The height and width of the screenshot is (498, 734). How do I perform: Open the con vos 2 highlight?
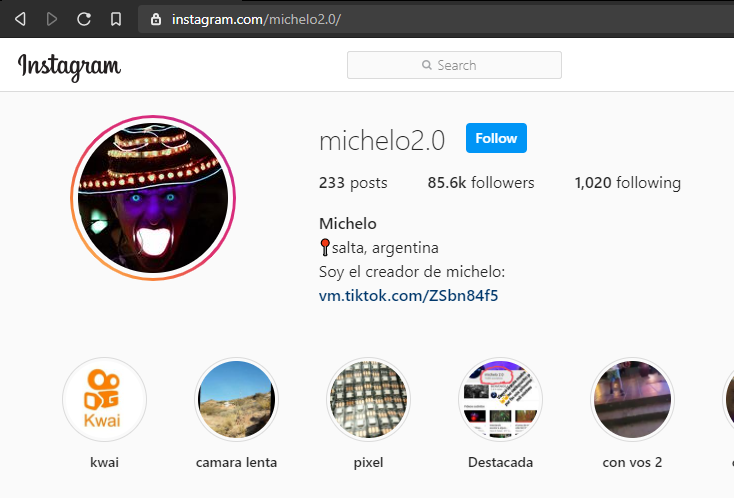tap(632, 400)
